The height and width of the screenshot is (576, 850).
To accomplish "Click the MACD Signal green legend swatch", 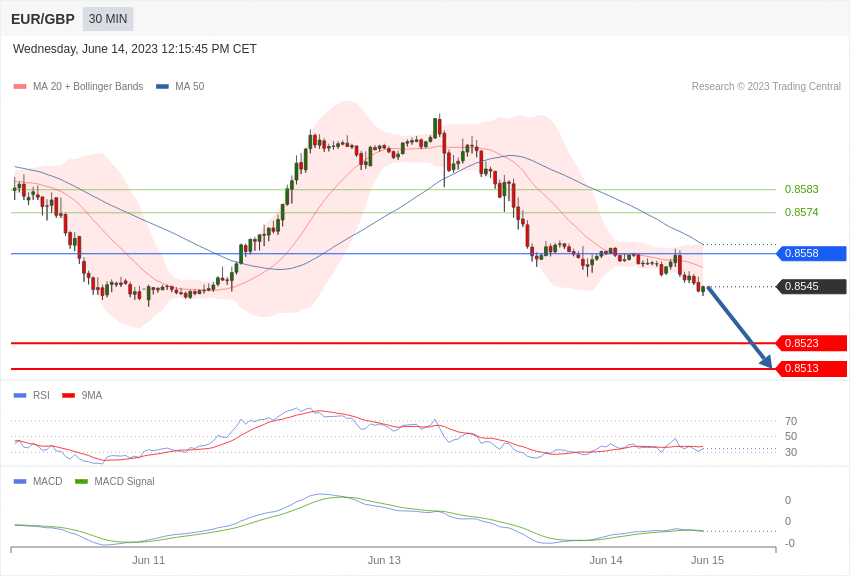I will [x=81, y=481].
